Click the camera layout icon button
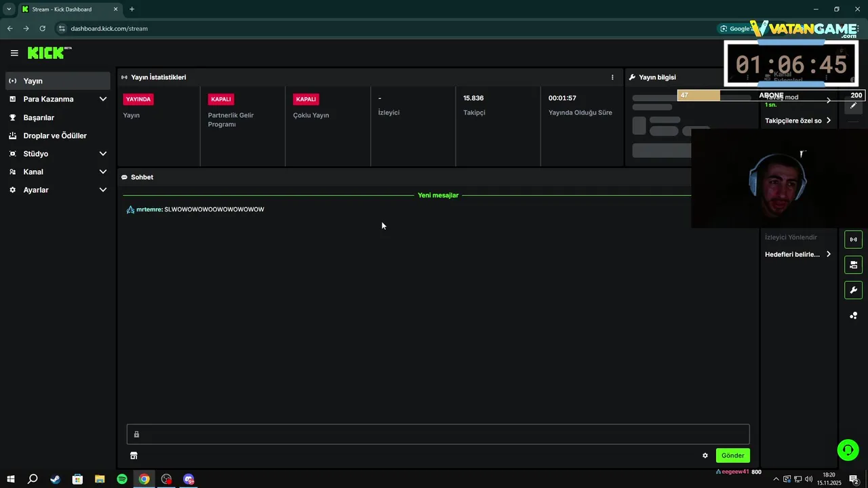 pyautogui.click(x=854, y=264)
